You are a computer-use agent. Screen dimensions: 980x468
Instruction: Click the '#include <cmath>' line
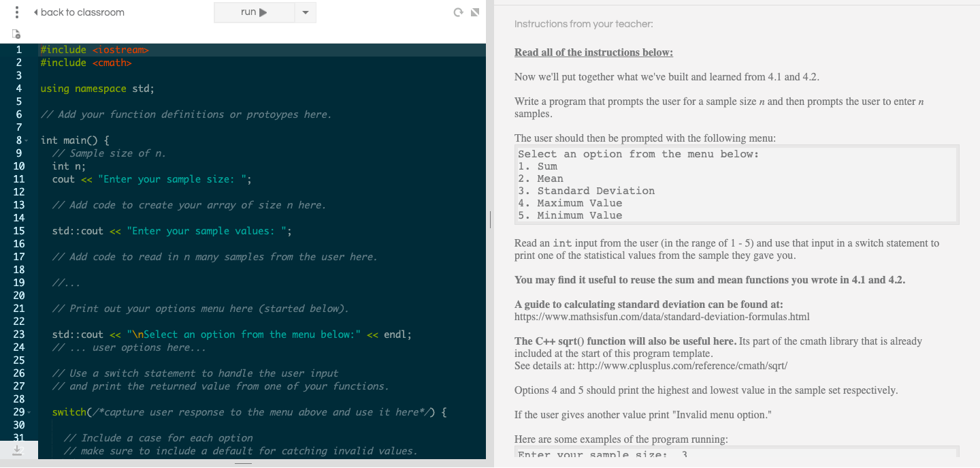[86, 63]
